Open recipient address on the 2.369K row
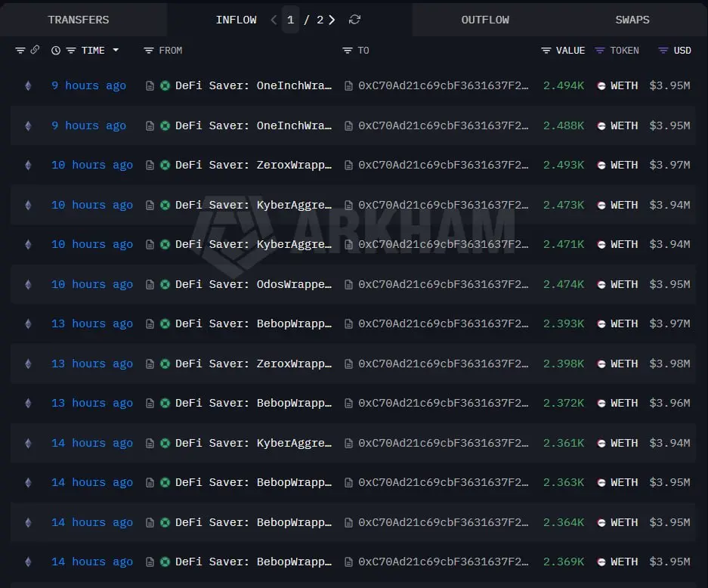Viewport: 708px width, 588px height. (x=443, y=562)
